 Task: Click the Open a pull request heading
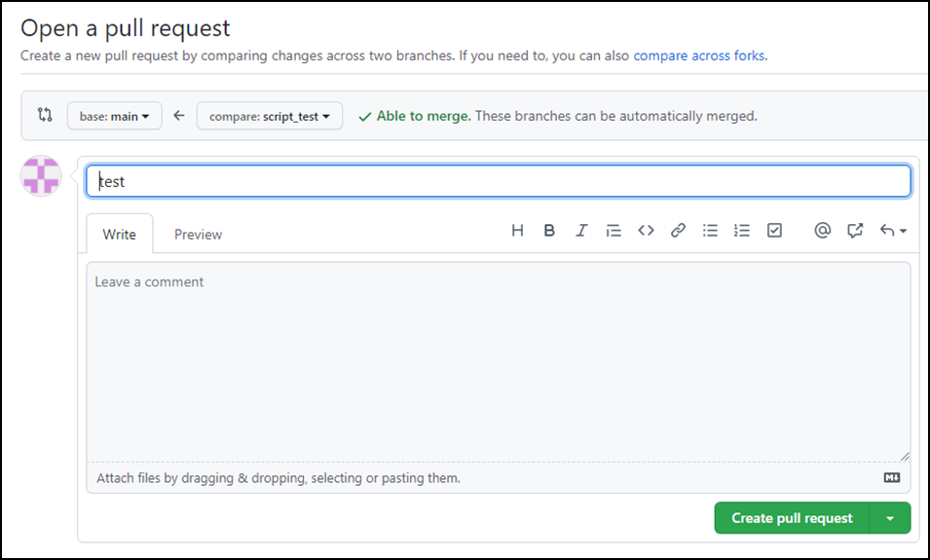pos(126,28)
